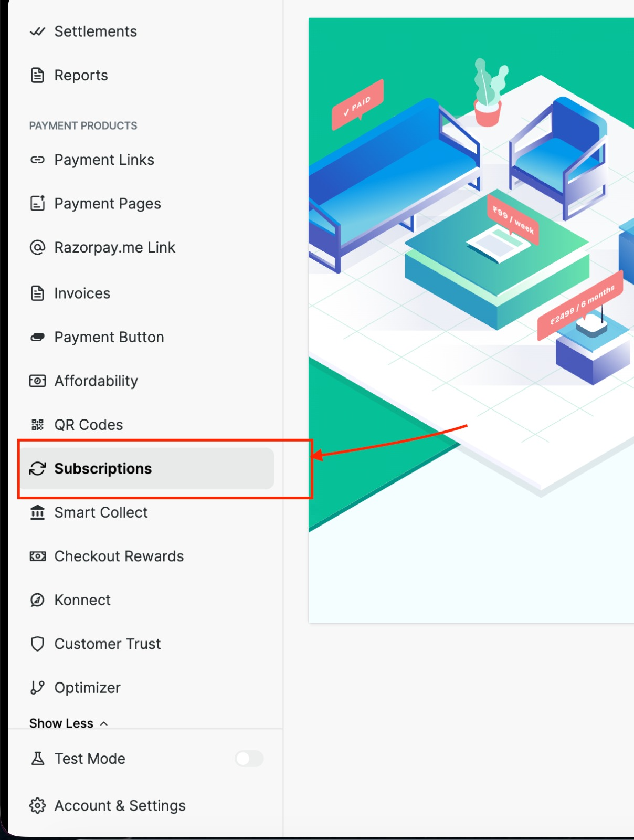This screenshot has height=840, width=634.
Task: Click the Test Mode flask icon
Action: tap(37, 759)
